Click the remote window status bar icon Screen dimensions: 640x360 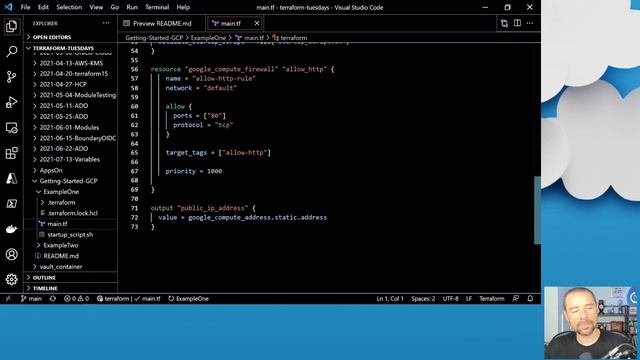point(8,299)
